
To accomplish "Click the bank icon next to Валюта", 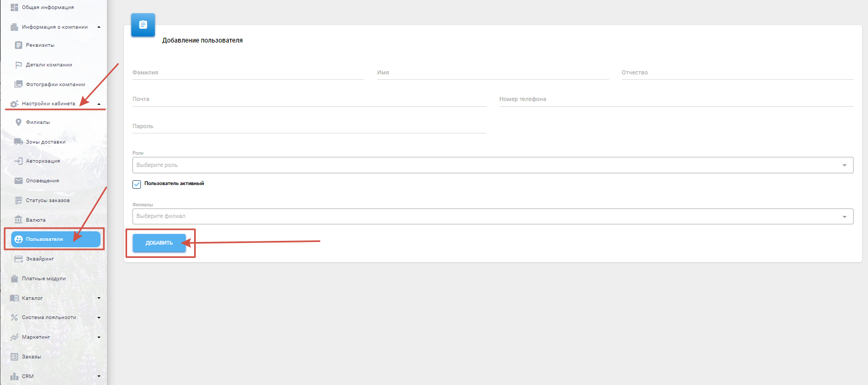I will click(x=19, y=220).
